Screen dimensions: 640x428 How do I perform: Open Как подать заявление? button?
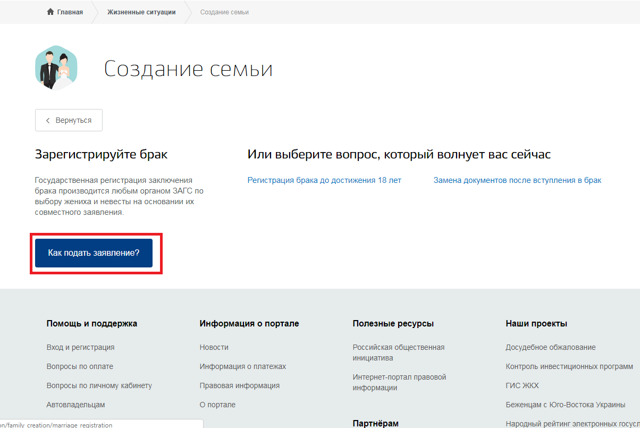pos(93,253)
